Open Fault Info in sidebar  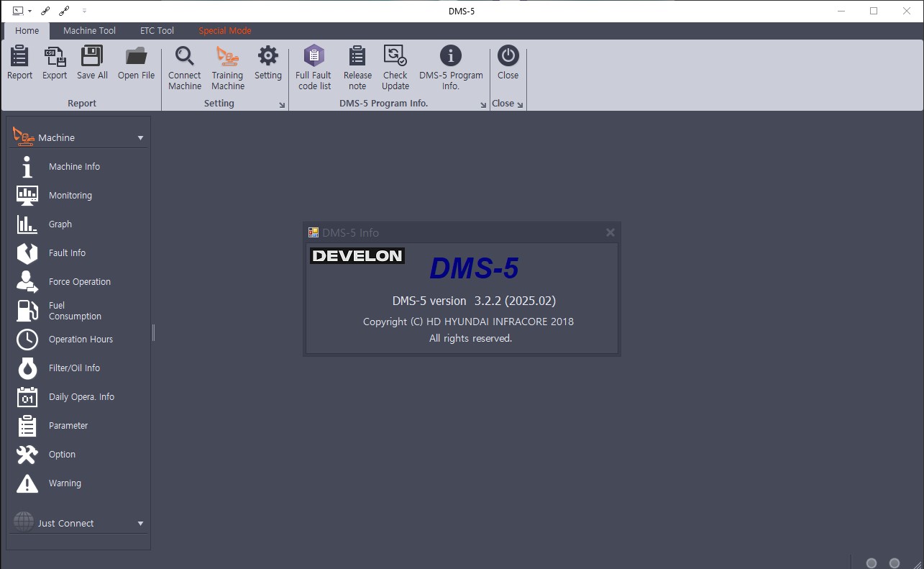[79, 253]
